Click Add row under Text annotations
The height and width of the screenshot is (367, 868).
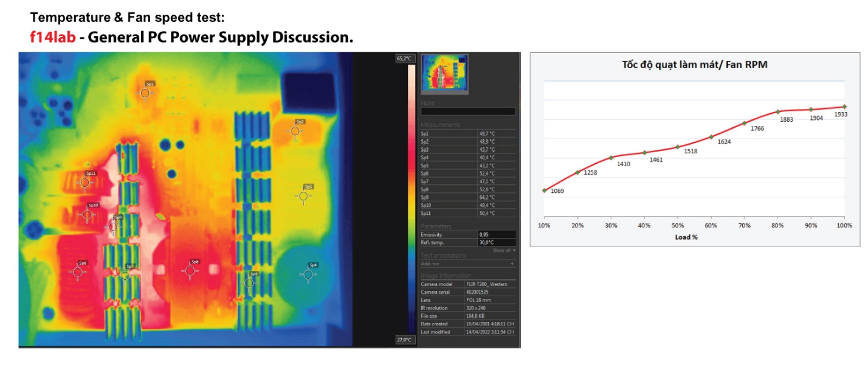(x=430, y=264)
